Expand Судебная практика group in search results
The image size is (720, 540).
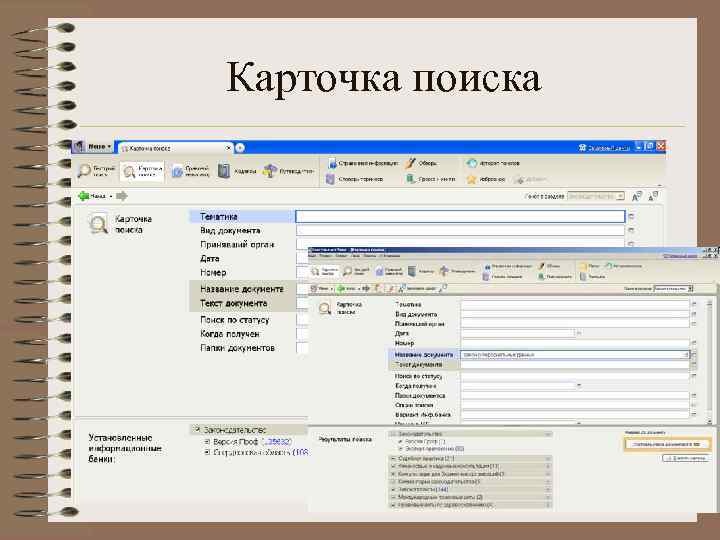pos(548,459)
